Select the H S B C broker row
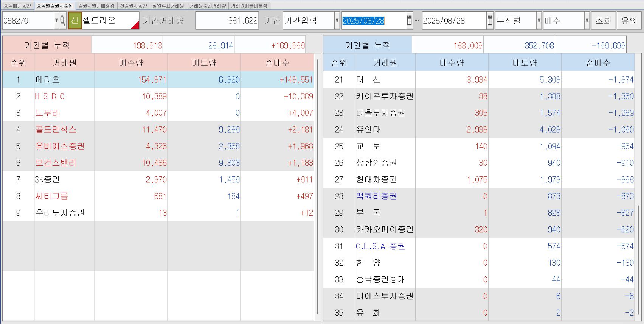The height and width of the screenshot is (324, 644). click(x=158, y=96)
